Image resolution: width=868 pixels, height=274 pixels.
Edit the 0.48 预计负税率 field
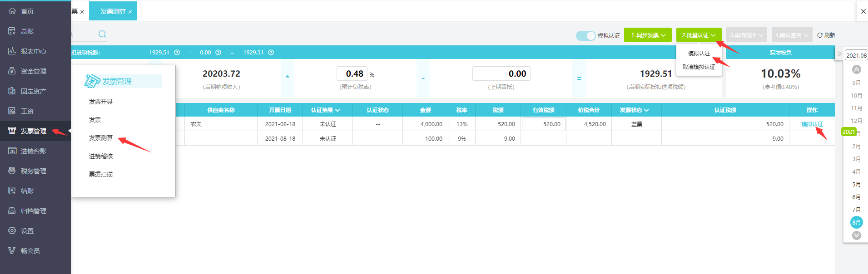352,73
